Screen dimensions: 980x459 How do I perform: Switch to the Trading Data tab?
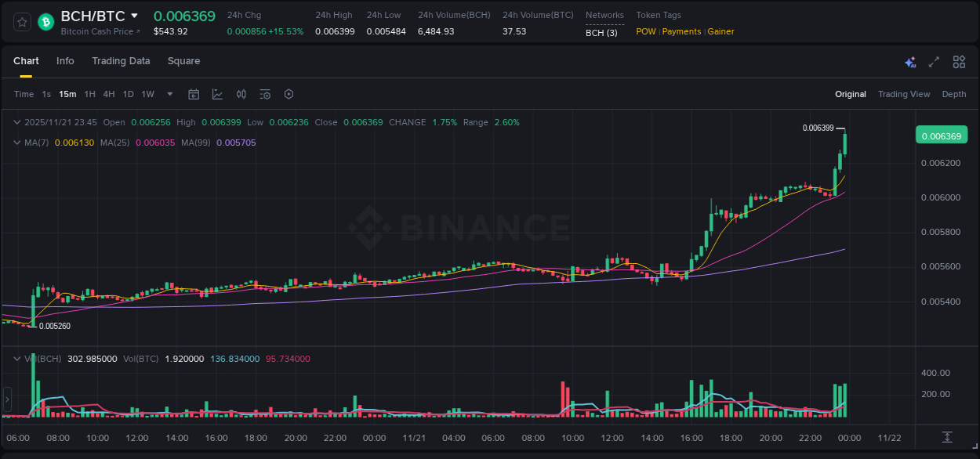[x=121, y=61]
